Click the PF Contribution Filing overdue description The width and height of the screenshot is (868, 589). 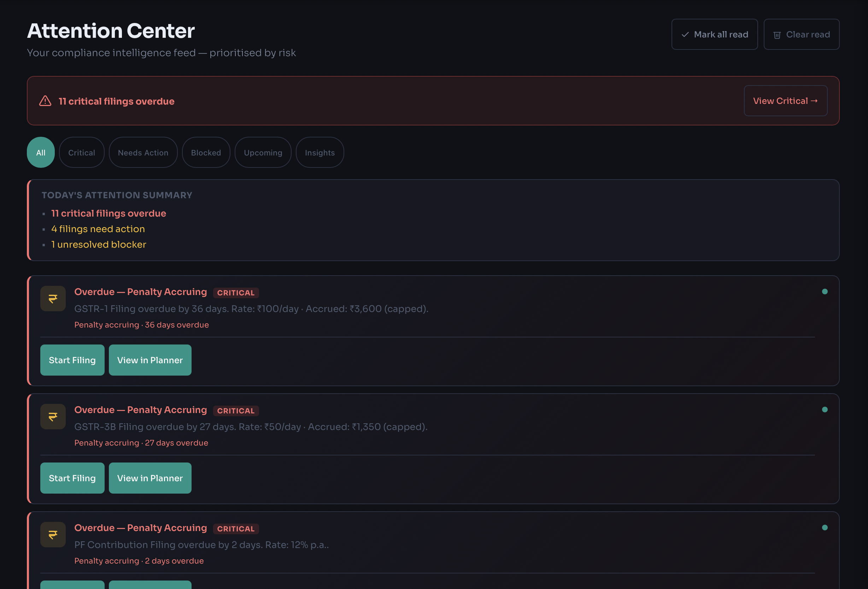[x=202, y=545]
